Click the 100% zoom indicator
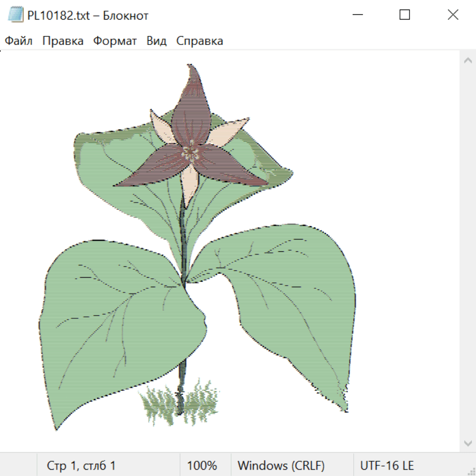This screenshot has width=476, height=476. pyautogui.click(x=202, y=465)
